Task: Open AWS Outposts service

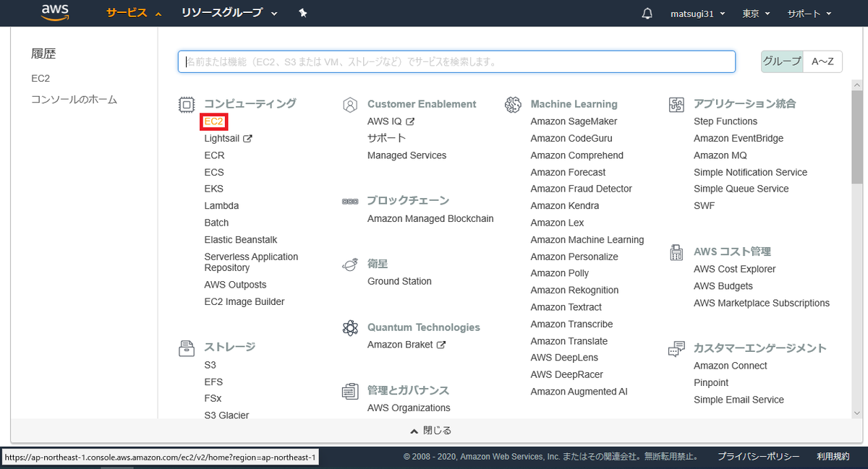Action: 235,285
